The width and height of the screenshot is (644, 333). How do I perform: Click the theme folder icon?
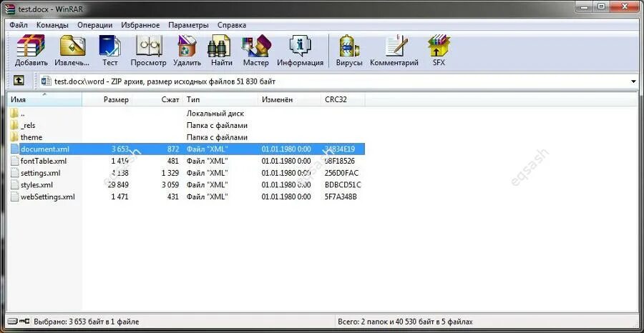pos(14,137)
